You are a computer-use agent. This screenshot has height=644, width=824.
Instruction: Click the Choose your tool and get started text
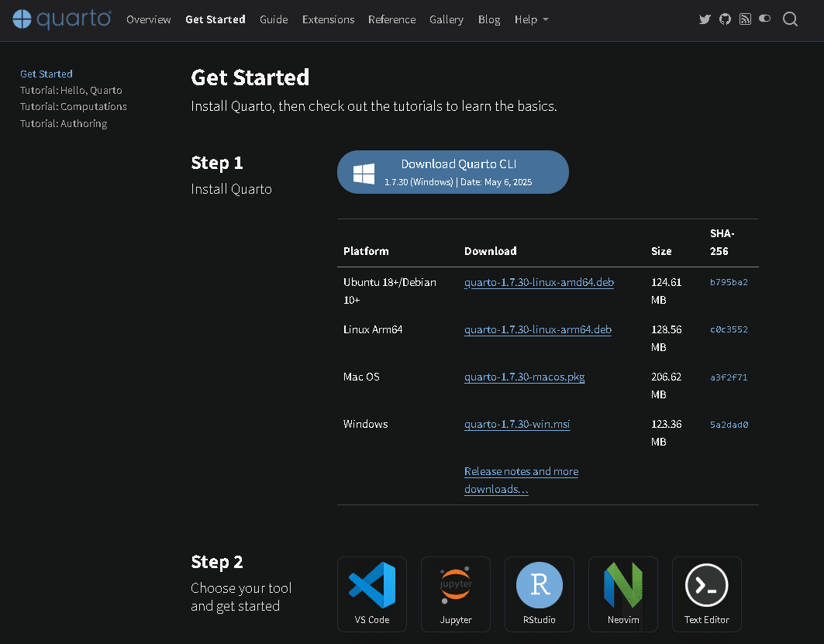coord(241,597)
